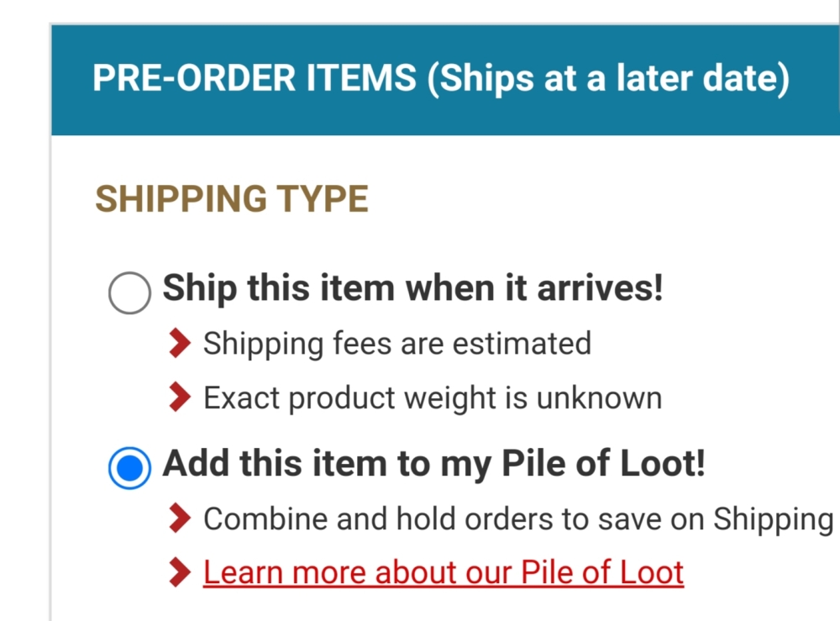Screen dimensions: 840x621
Task: Select the 'Add this item to my Pile of Loot!' radio button
Action: 129,468
